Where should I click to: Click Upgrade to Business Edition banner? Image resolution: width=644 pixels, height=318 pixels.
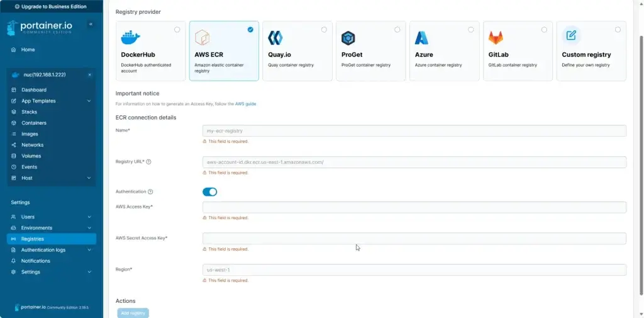coord(52,6)
